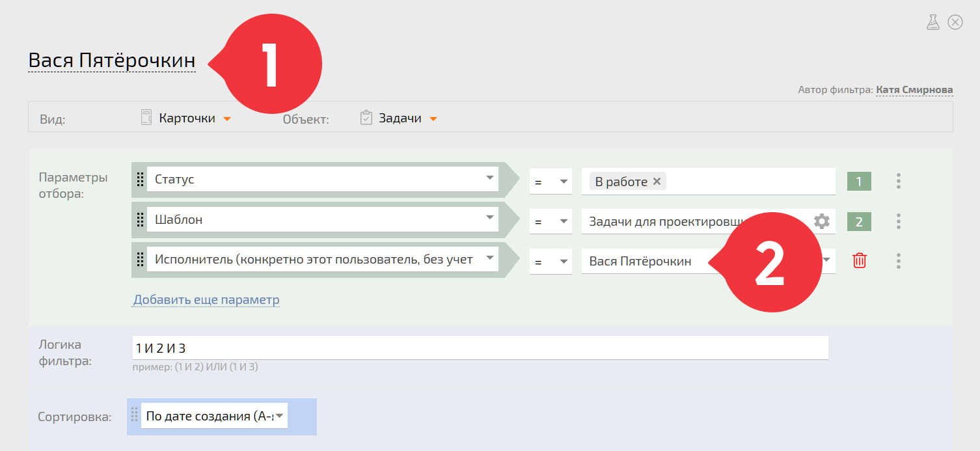Open the equals operator dropdown in the Статус row

(x=551, y=182)
